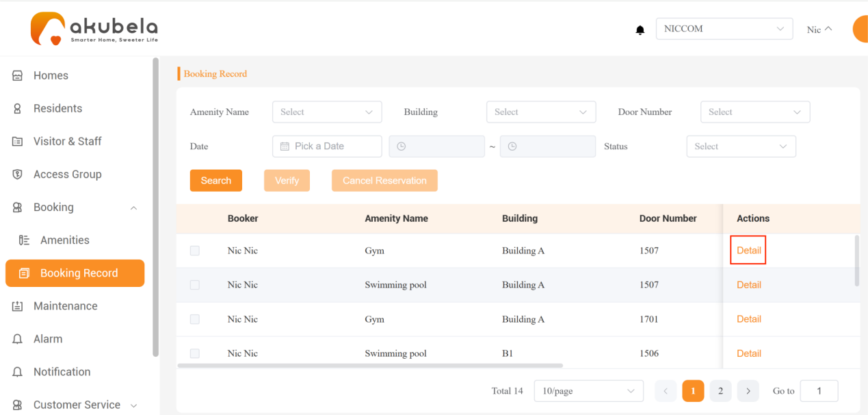
Task: Open notifications via bell icon in header
Action: (640, 30)
